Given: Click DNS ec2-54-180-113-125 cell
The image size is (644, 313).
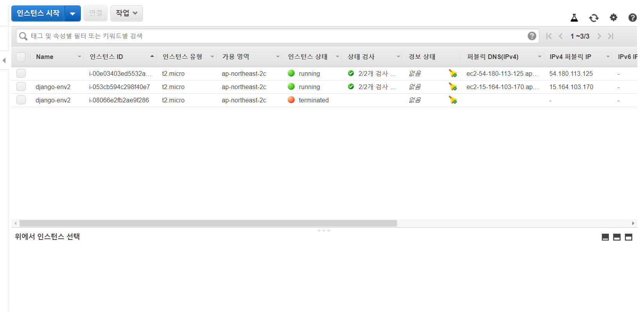Looking at the screenshot, I should coord(502,73).
